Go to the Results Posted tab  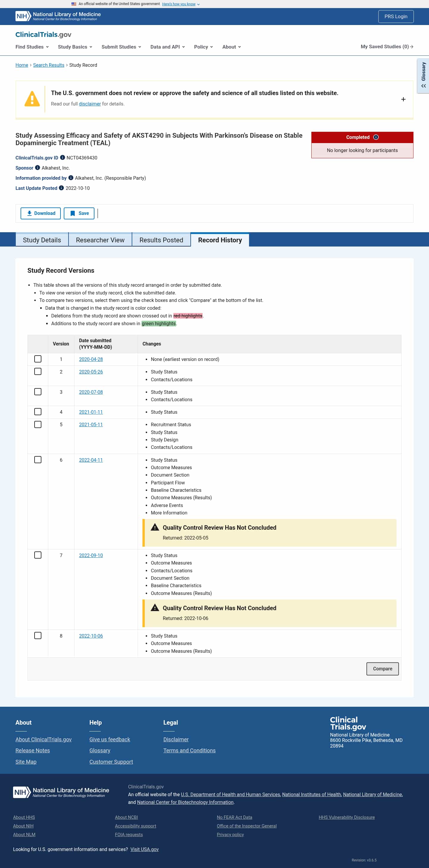click(161, 240)
